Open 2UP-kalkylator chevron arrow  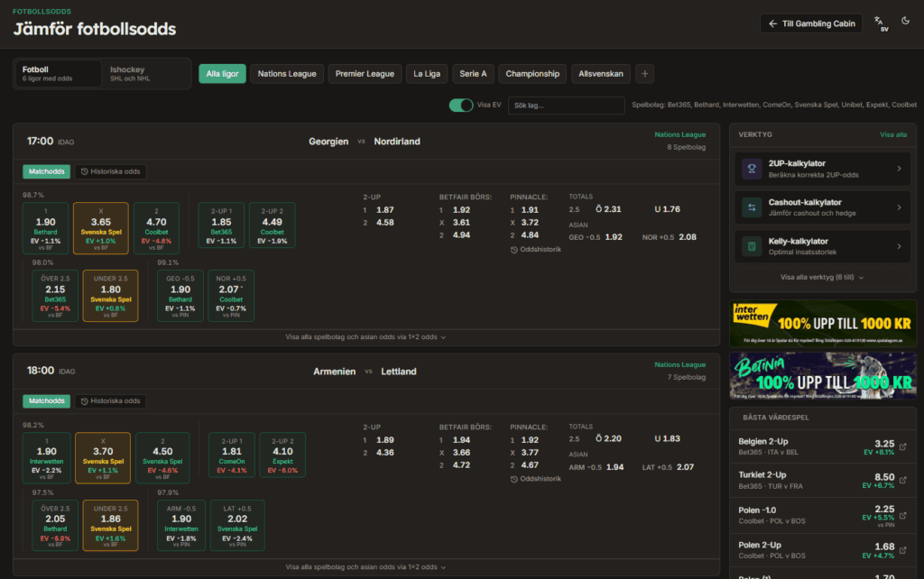900,169
